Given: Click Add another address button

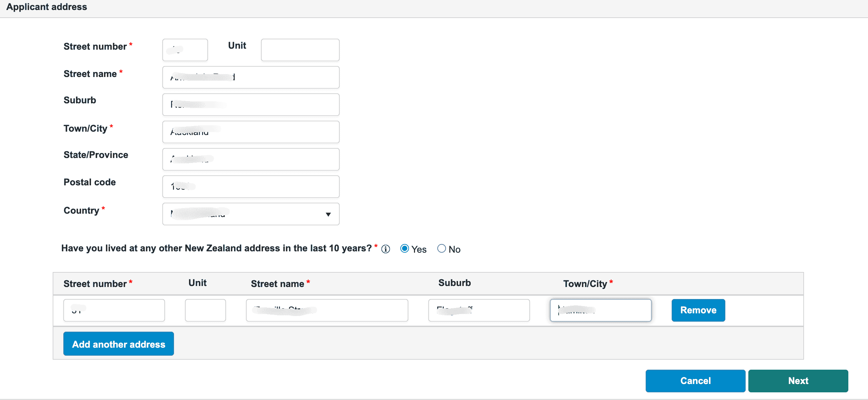Looking at the screenshot, I should 118,344.
